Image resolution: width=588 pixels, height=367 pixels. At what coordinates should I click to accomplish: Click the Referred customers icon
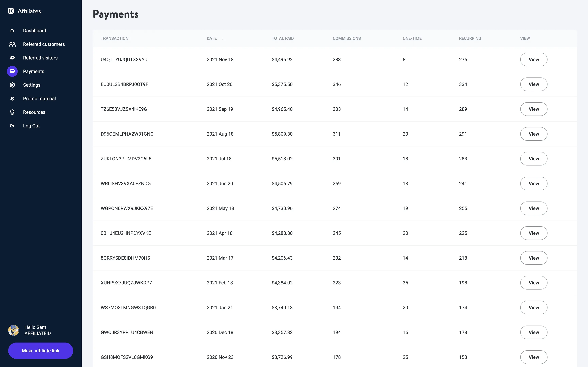tap(12, 44)
